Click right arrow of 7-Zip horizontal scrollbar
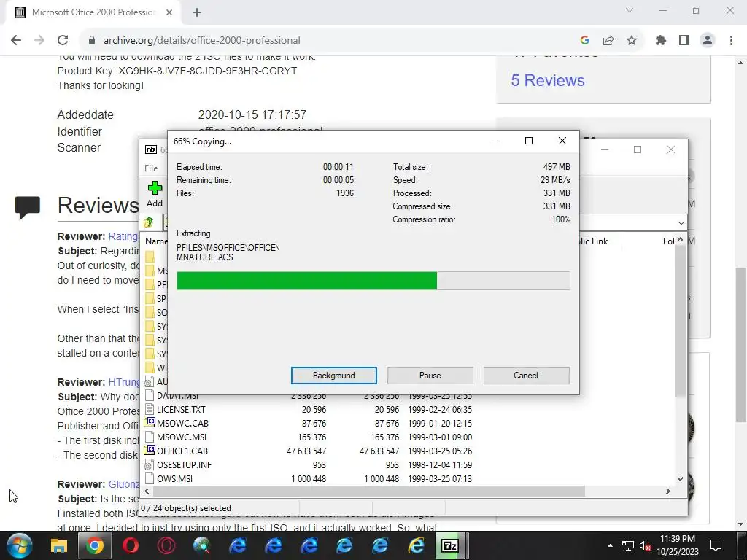Image resolution: width=747 pixels, height=560 pixels. pyautogui.click(x=668, y=491)
